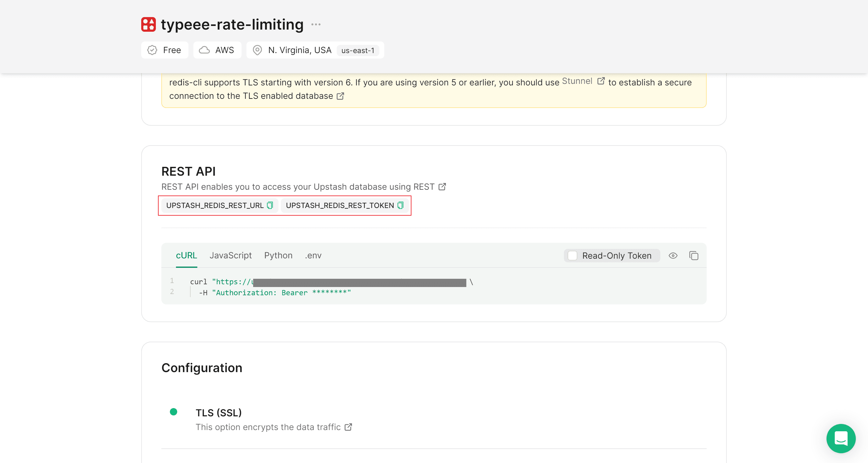Viewport: 868px width, 463px height.
Task: Click the REST API section heading
Action: point(188,171)
